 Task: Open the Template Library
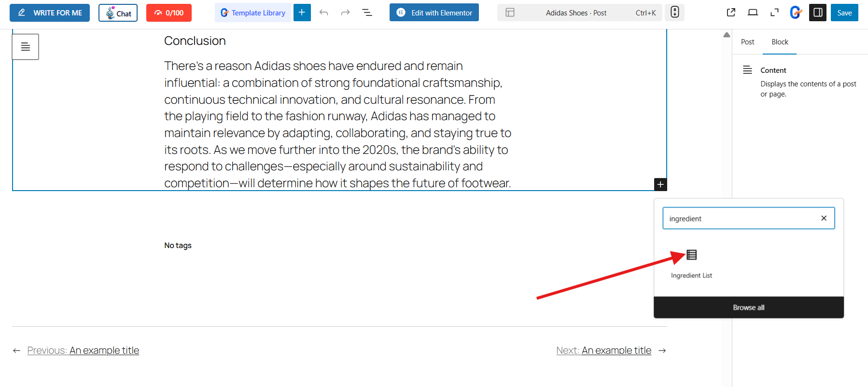(253, 13)
